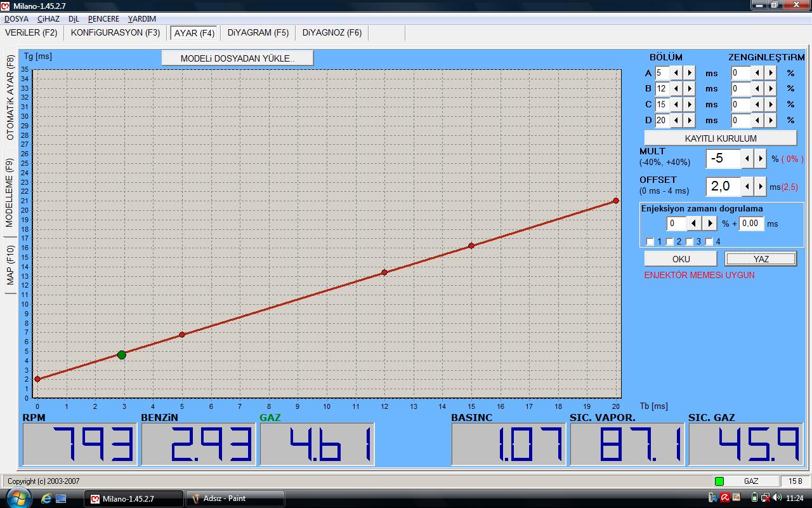This screenshot has height=508, width=812.
Task: Select red curve point at Tb 5
Action: [x=182, y=335]
